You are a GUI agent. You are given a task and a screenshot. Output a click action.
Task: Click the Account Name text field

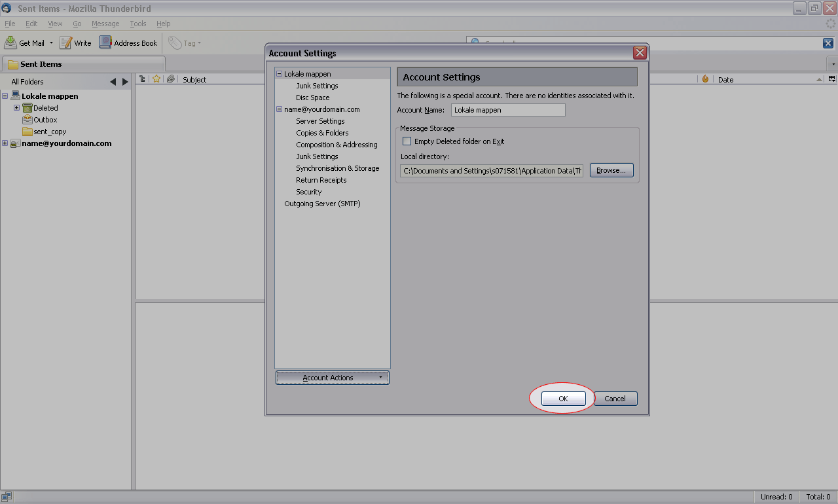click(508, 110)
